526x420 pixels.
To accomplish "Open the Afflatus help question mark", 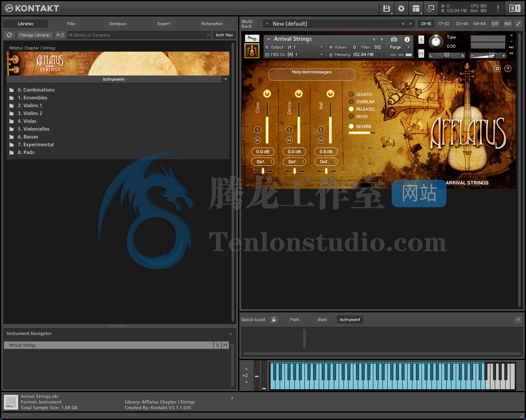I will pyautogui.click(x=508, y=69).
